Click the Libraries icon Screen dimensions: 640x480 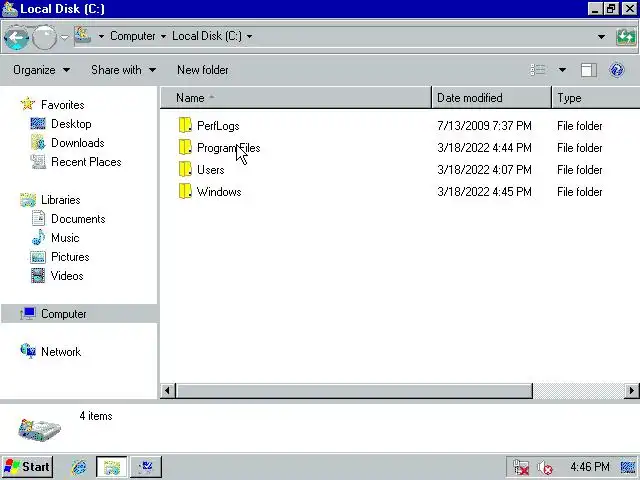click(x=28, y=200)
